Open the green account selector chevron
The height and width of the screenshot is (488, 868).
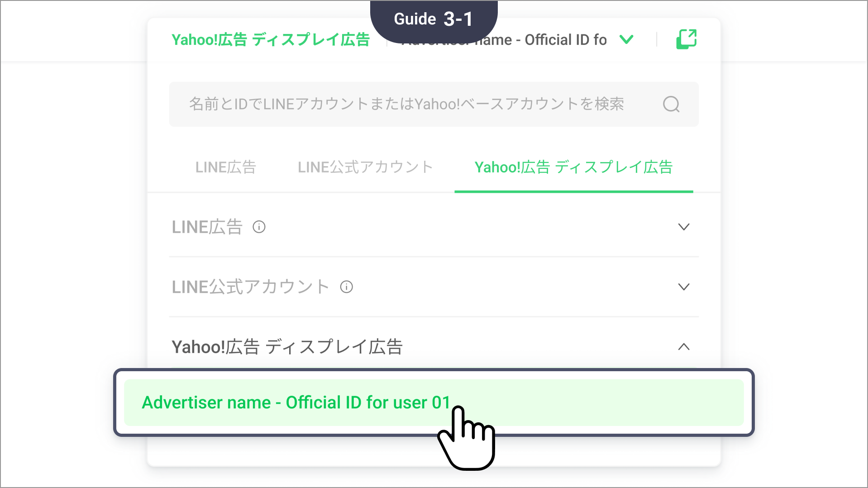(x=626, y=40)
